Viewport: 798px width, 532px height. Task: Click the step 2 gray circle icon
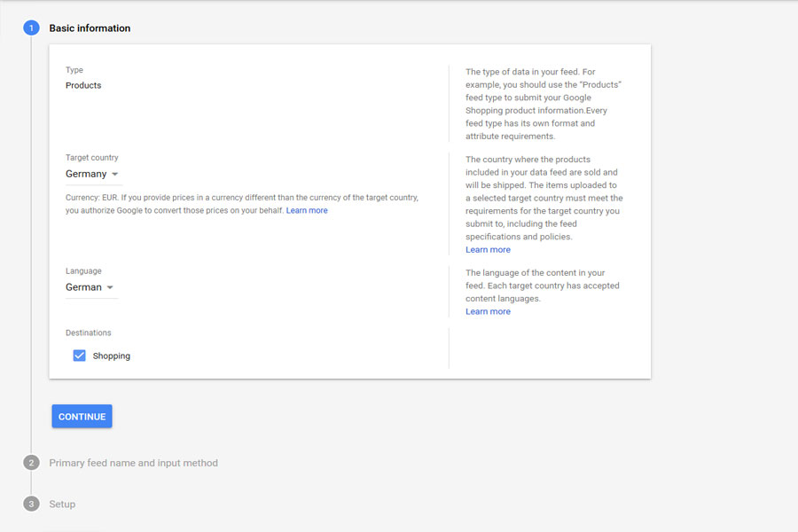[x=31, y=463]
